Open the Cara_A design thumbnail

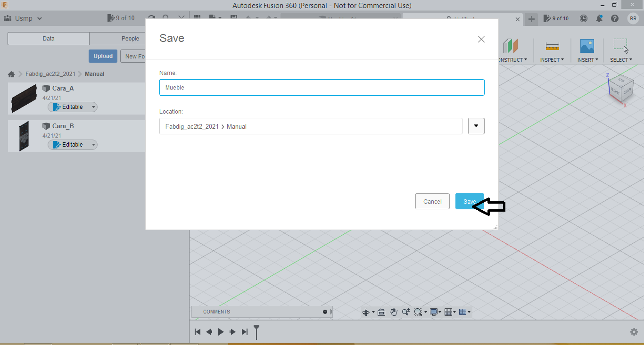(24, 99)
